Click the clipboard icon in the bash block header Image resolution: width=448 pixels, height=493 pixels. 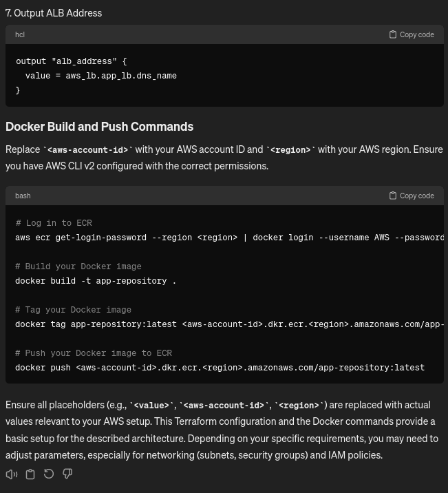point(393,196)
